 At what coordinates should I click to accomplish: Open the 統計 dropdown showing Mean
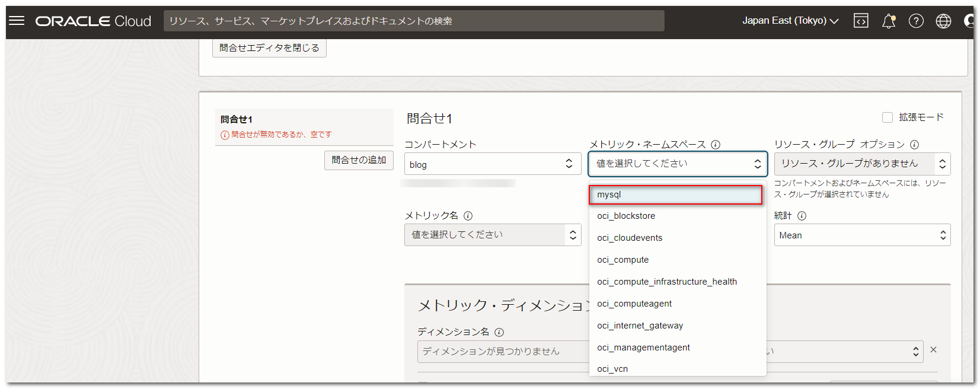point(862,235)
